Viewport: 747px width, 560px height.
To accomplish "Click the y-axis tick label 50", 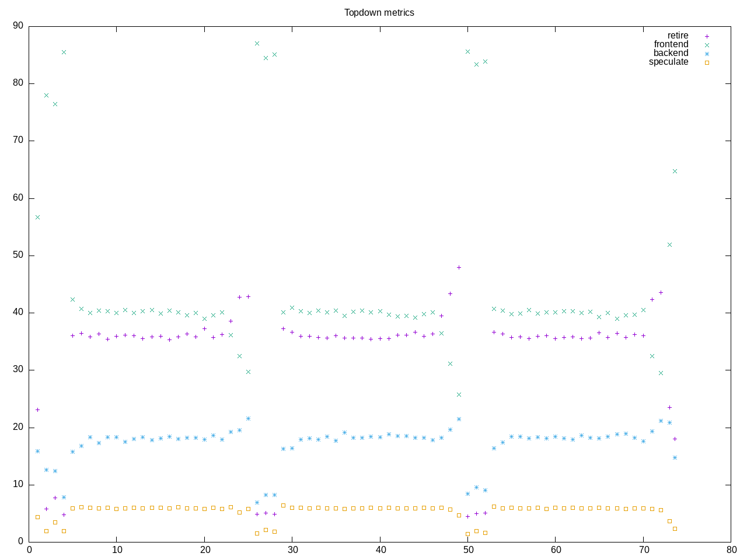I will [18, 256].
